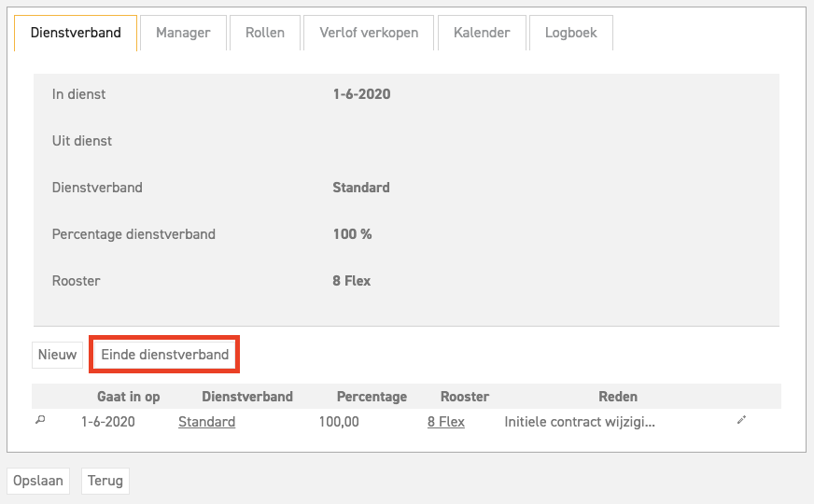Select the Initiele contract wijzigi... reason cell
The width and height of the screenshot is (814, 504).
(x=580, y=422)
